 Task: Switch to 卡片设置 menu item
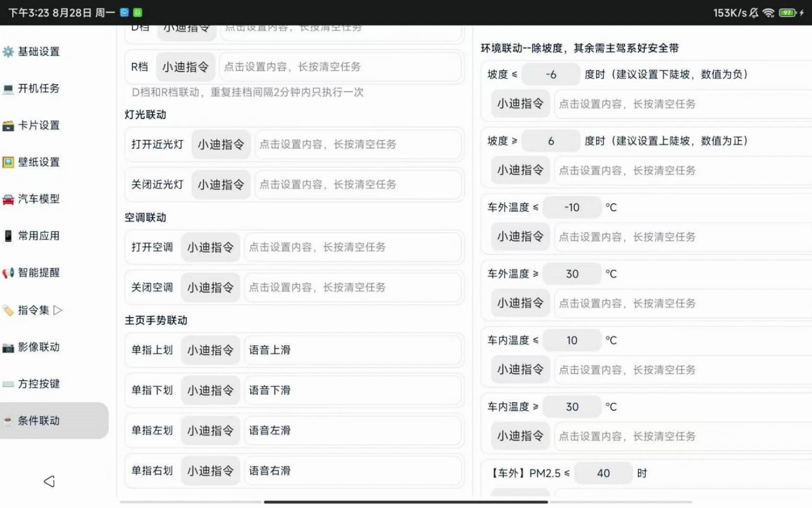39,126
